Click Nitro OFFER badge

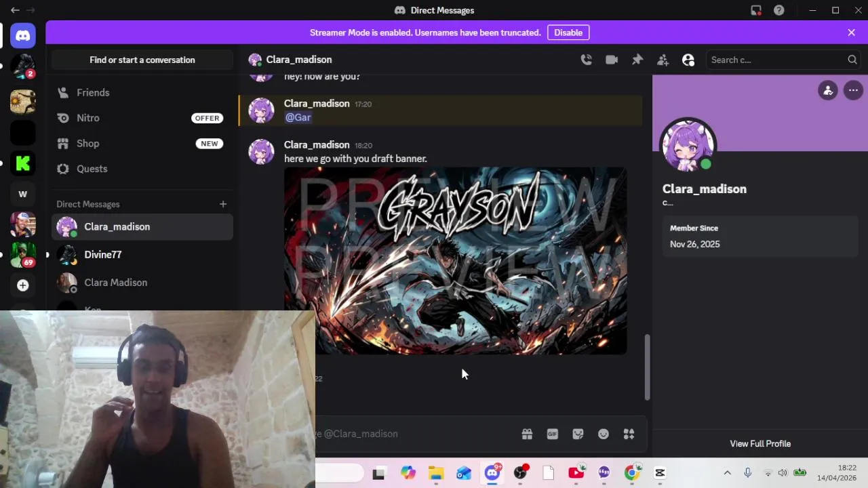point(207,118)
